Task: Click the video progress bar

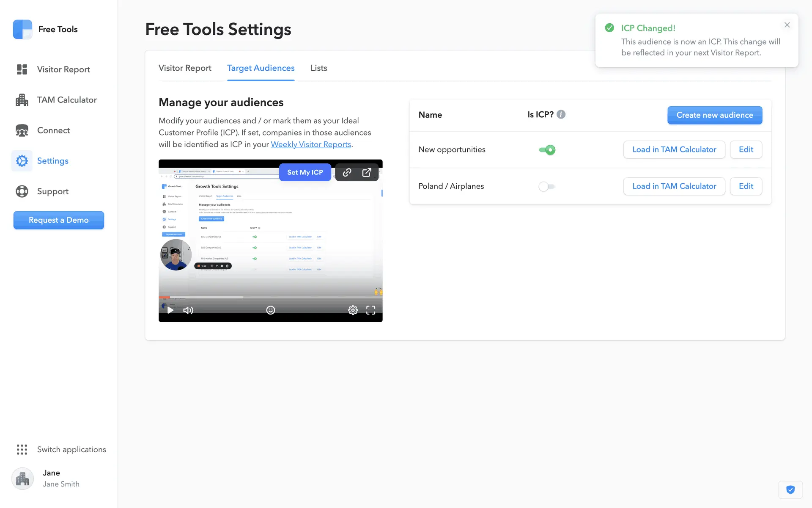Action: click(x=271, y=297)
